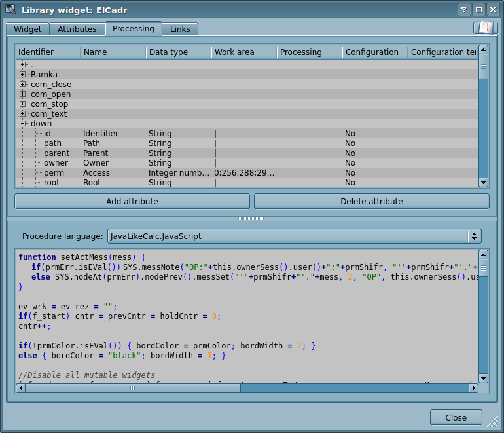Image resolution: width=504 pixels, height=433 pixels.
Task: Click the Delete attribute button
Action: [371, 201]
